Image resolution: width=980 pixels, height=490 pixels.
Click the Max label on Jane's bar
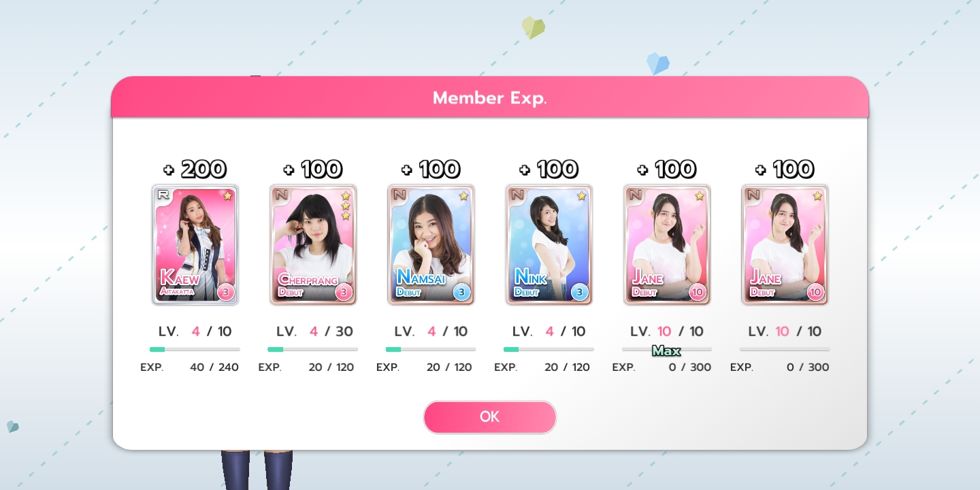tap(666, 351)
